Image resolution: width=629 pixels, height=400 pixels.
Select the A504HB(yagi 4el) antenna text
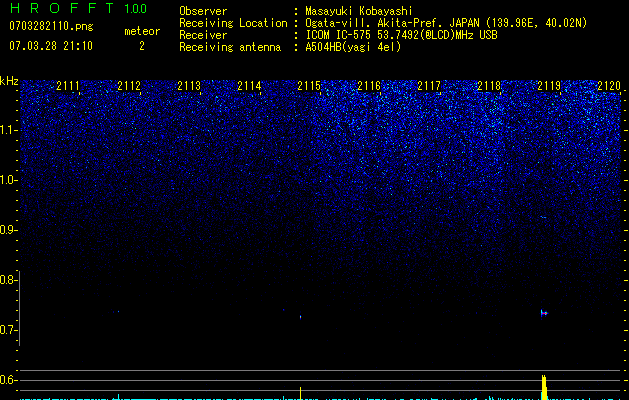coord(353,47)
